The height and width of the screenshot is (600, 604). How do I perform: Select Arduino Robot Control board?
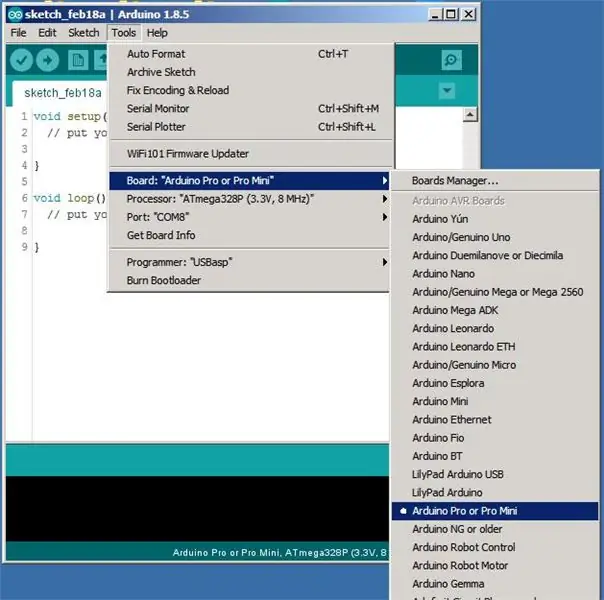pyautogui.click(x=495, y=547)
